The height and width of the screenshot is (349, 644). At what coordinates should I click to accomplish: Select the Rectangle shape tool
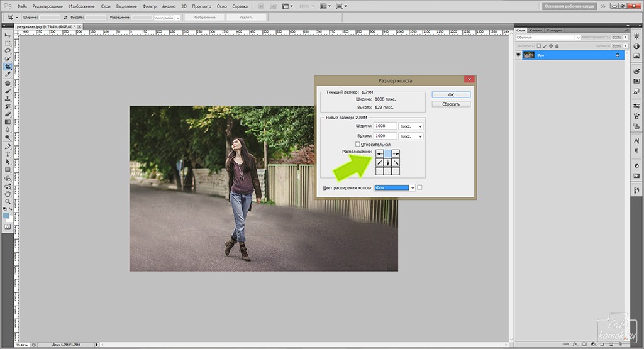[8, 170]
